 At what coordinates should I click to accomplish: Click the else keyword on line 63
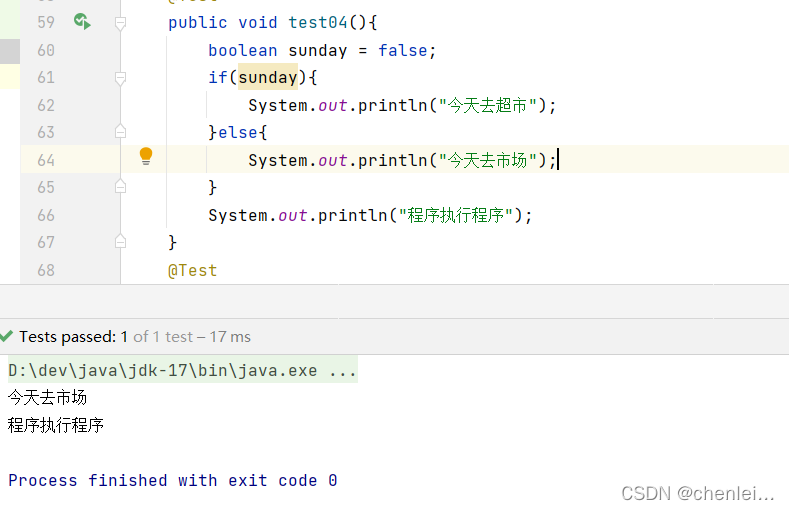238,132
